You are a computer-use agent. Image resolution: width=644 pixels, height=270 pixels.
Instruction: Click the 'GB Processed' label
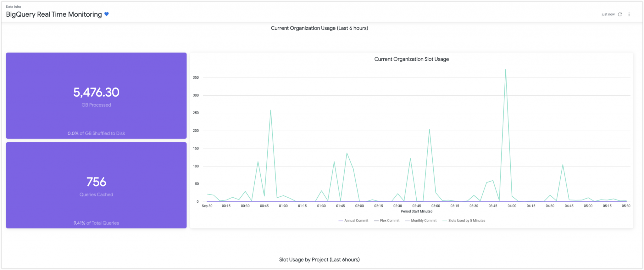click(96, 105)
